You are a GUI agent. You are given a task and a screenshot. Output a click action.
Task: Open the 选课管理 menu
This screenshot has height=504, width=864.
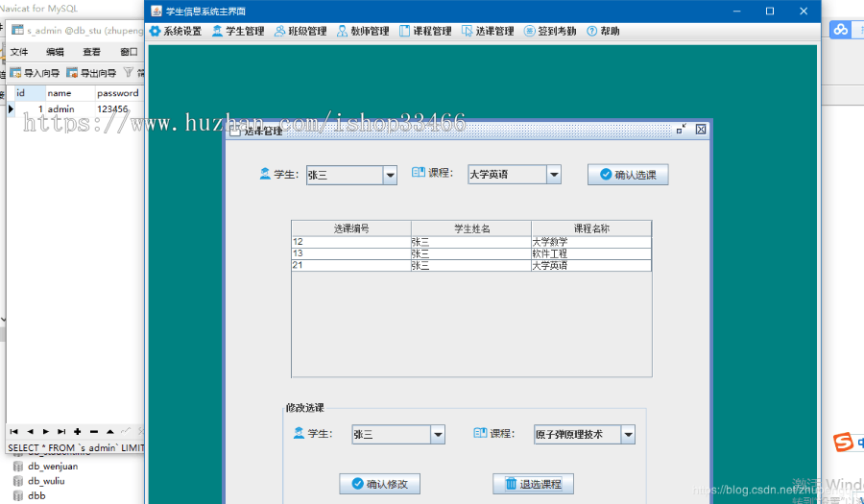pyautogui.click(x=488, y=31)
